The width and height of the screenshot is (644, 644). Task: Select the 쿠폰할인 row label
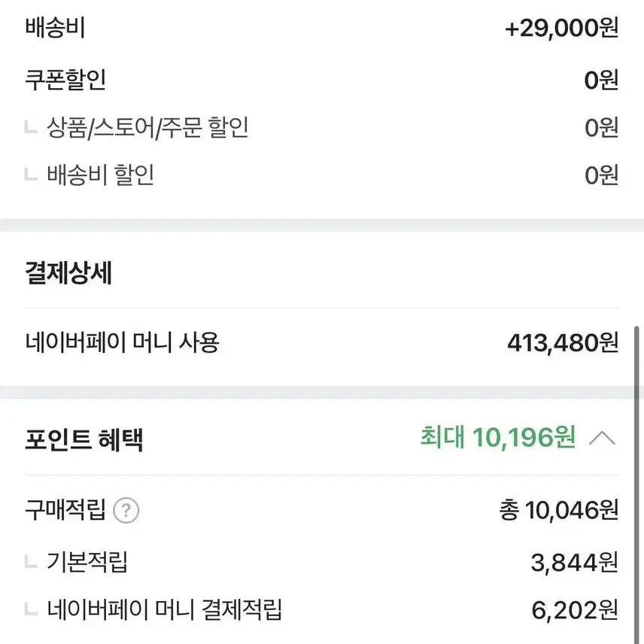point(65,80)
